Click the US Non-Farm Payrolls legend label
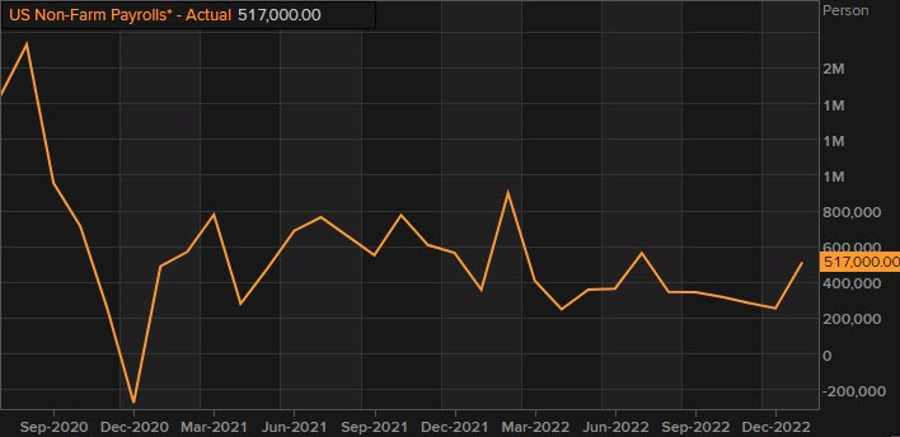The height and width of the screenshot is (437, 900). pyautogui.click(x=118, y=16)
